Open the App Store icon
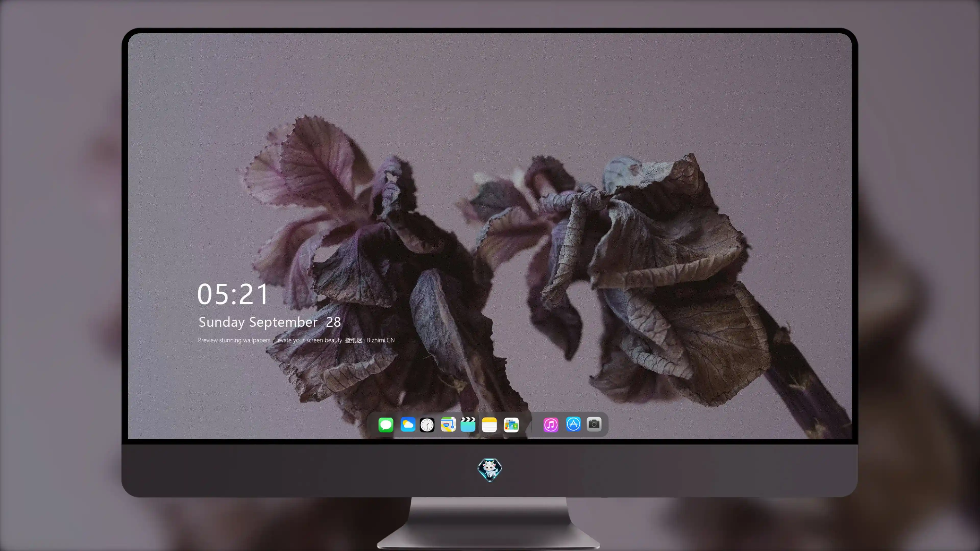 573,424
